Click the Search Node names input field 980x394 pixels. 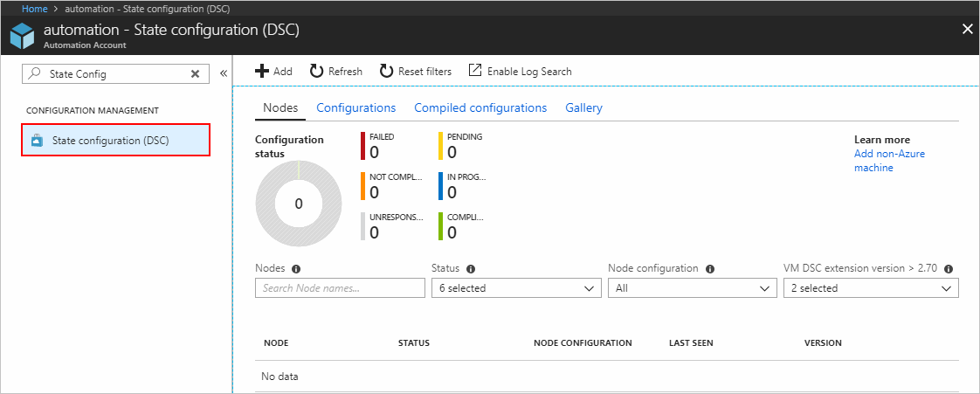(x=339, y=288)
